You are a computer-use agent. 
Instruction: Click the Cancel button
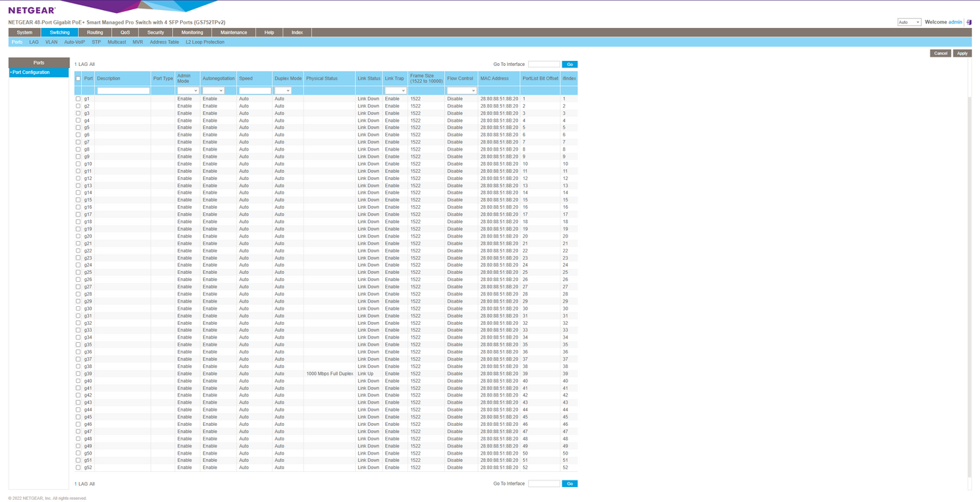tap(941, 53)
